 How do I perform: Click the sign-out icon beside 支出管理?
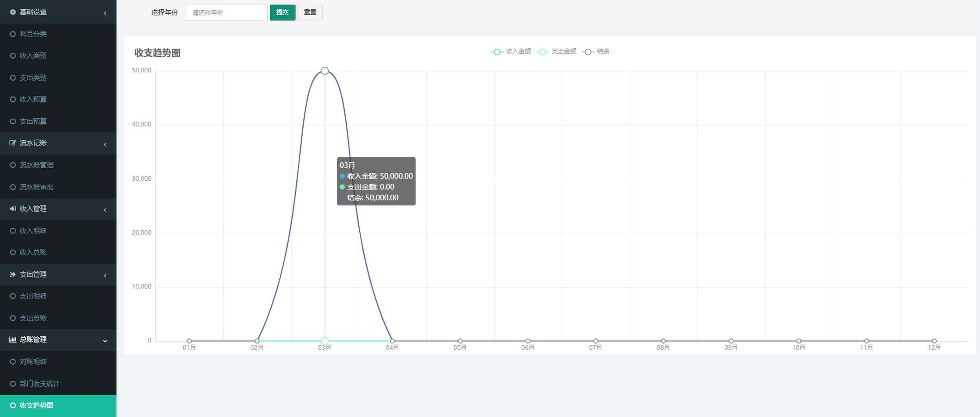click(12, 275)
